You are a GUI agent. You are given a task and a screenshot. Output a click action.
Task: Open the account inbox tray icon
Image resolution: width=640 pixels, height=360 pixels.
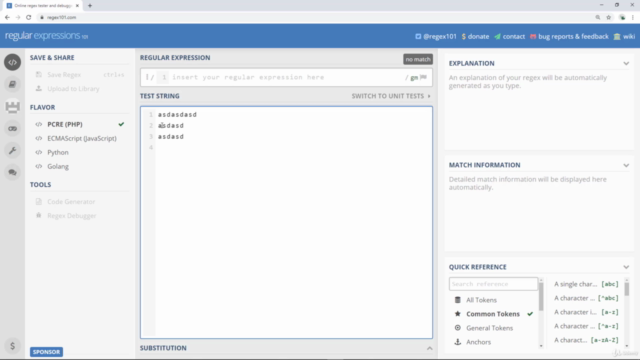pos(13,107)
